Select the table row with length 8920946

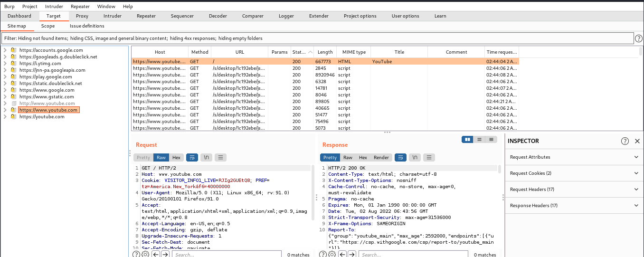pos(325,75)
